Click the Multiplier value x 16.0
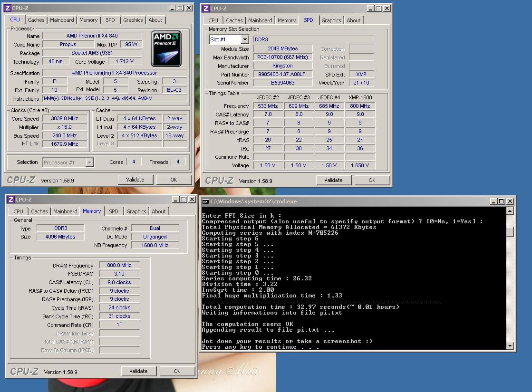This screenshot has width=532, height=392. pyautogui.click(x=65, y=127)
